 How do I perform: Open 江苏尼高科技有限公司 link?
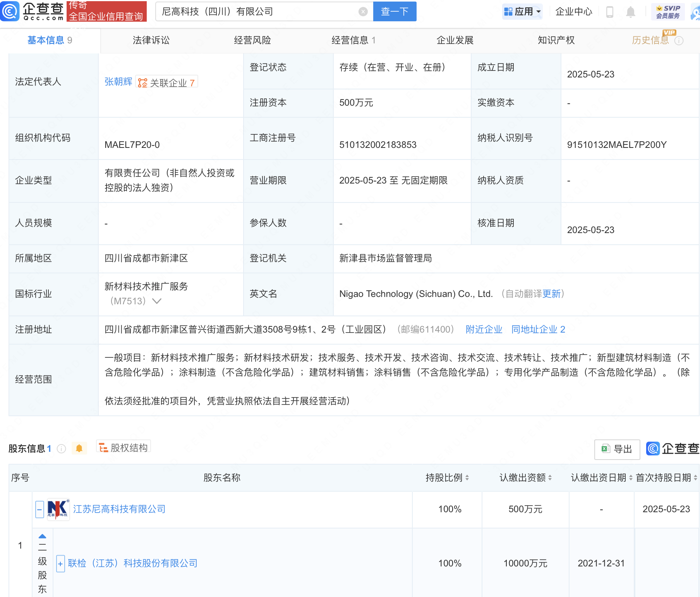click(x=119, y=509)
